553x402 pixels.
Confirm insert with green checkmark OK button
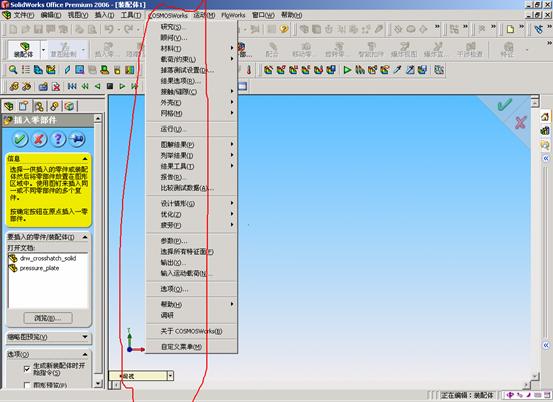tap(20, 139)
